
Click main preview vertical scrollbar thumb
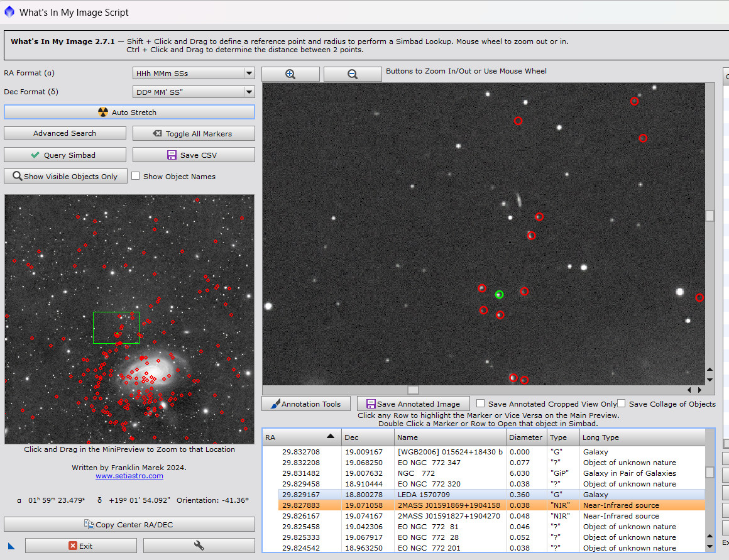710,216
